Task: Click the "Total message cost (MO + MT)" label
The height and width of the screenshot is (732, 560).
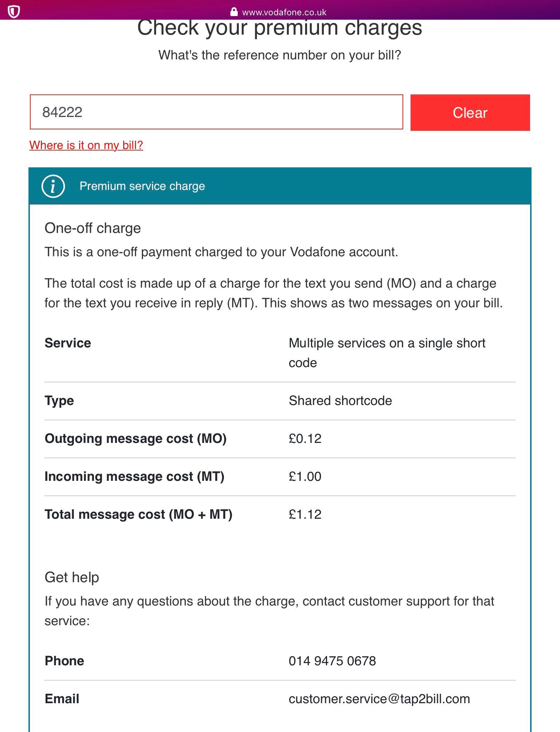Action: tap(138, 514)
